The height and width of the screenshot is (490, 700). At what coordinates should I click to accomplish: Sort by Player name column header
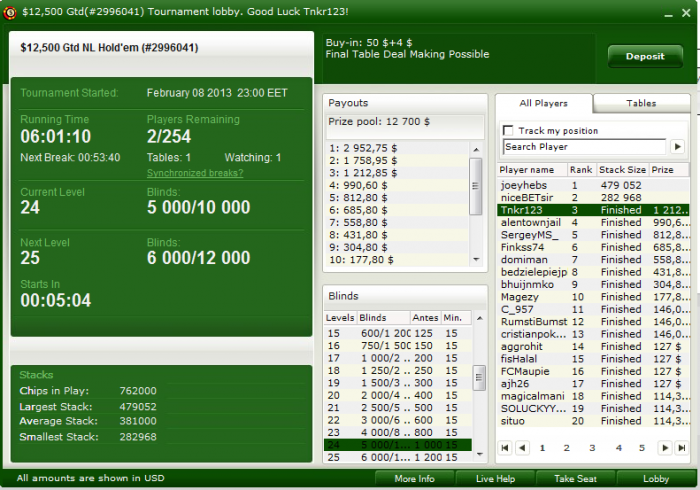pos(532,170)
